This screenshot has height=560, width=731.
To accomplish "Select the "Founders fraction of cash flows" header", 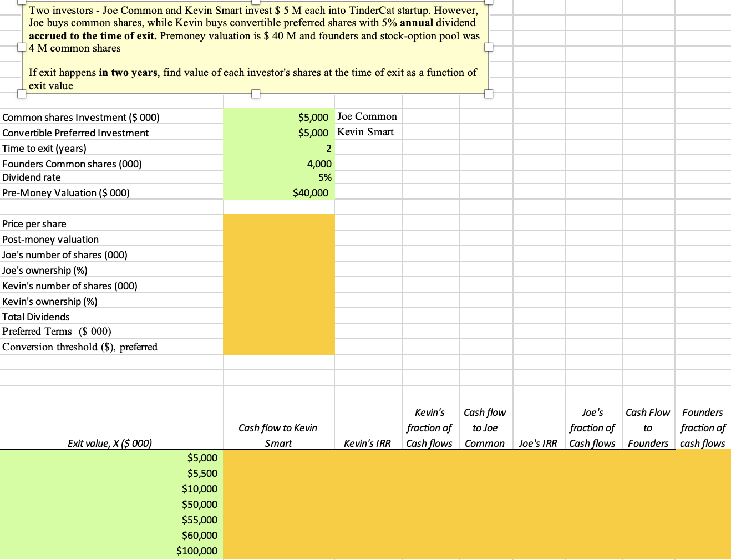I will point(703,428).
